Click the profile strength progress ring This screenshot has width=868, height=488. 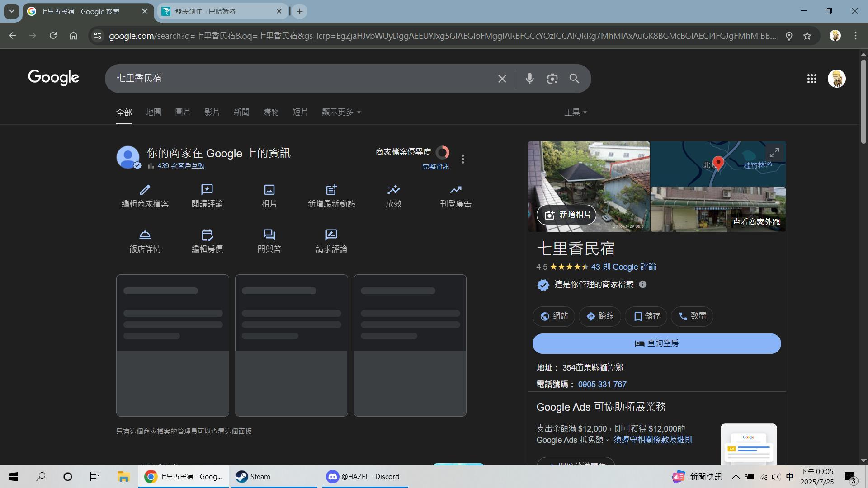pyautogui.click(x=443, y=152)
